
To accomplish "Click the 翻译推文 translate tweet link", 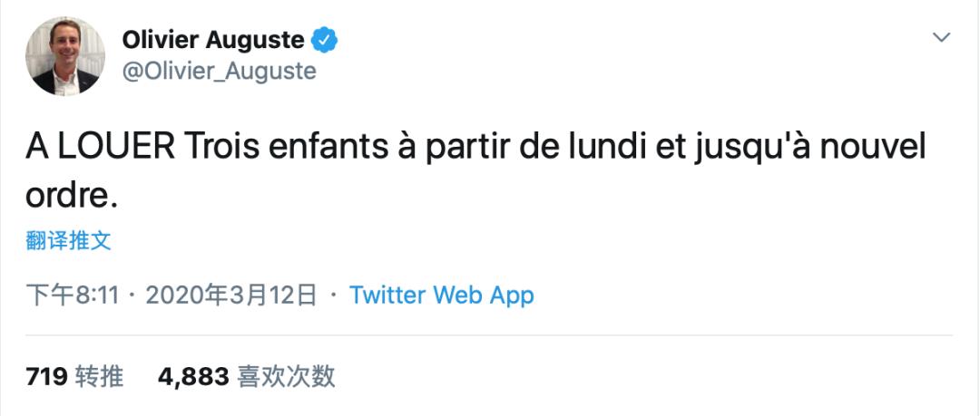I will 68,240.
